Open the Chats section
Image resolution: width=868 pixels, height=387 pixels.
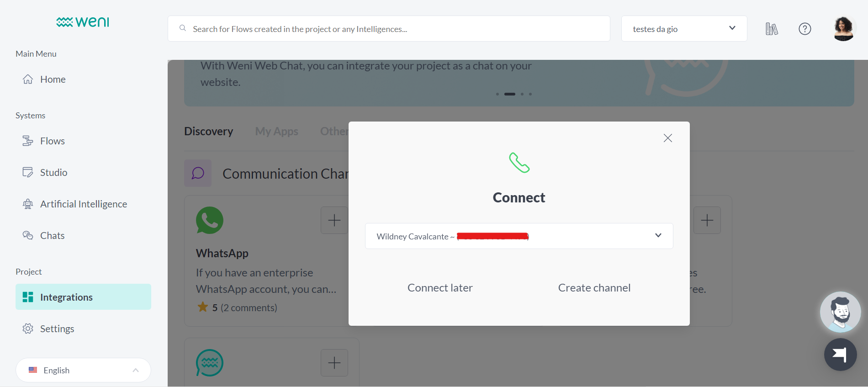[x=52, y=235]
